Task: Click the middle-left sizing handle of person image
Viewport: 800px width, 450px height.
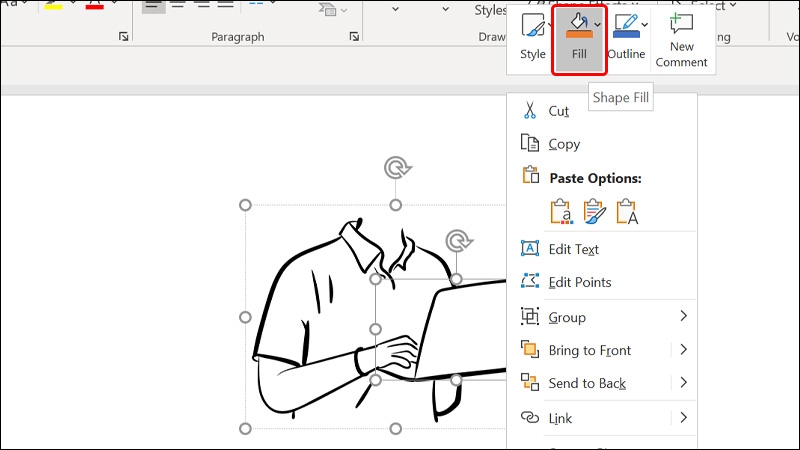Action: 245,317
